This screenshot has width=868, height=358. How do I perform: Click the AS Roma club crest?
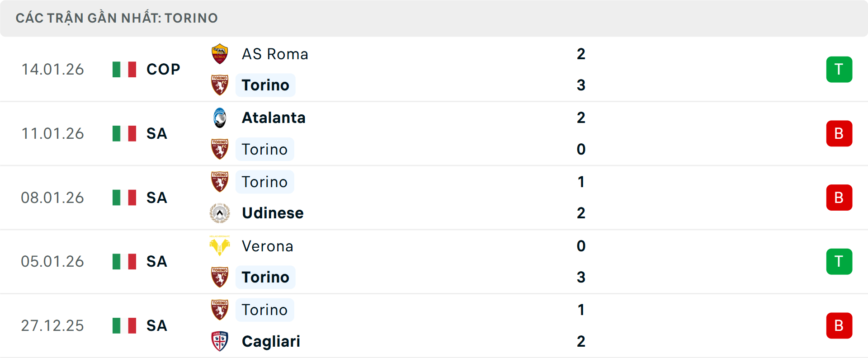220,54
